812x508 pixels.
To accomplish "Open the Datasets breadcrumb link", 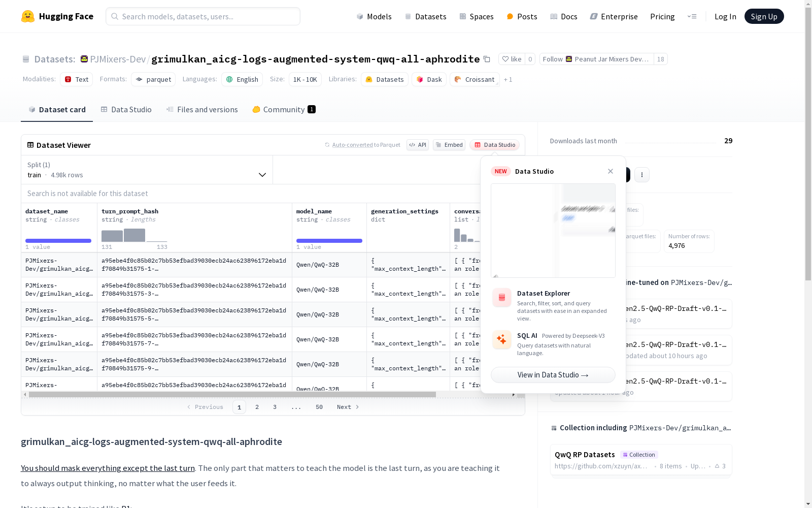I will click(x=55, y=59).
